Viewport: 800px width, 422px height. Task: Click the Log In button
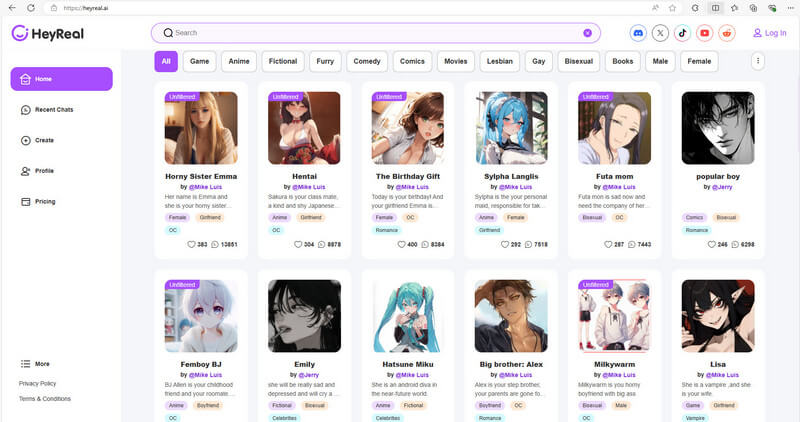point(770,33)
